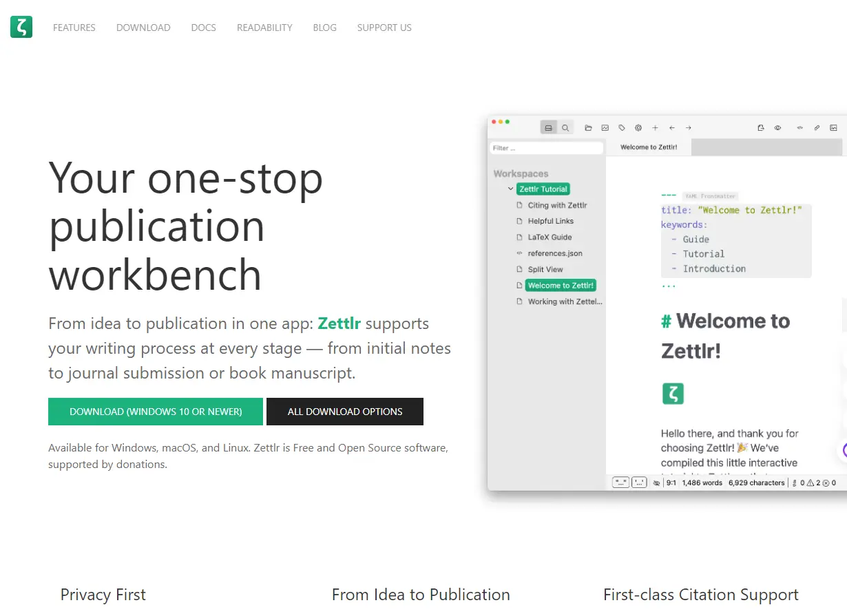Click DOWNLOAD (WINDOWS 10 OR NEWER) button
Screen dimensions: 847x616
tap(155, 411)
